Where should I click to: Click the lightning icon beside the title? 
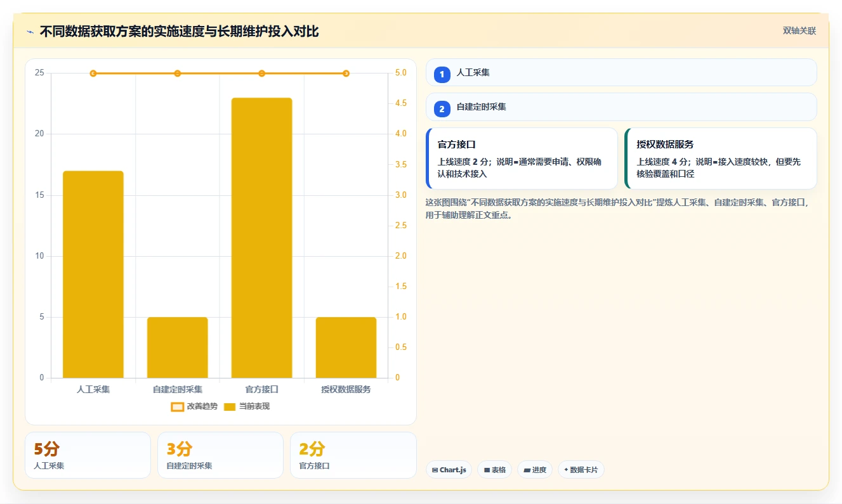click(x=30, y=32)
